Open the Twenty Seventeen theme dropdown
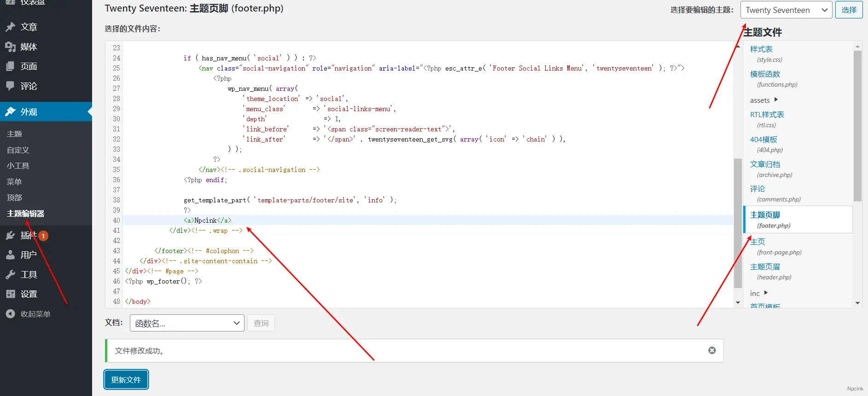 (x=786, y=10)
